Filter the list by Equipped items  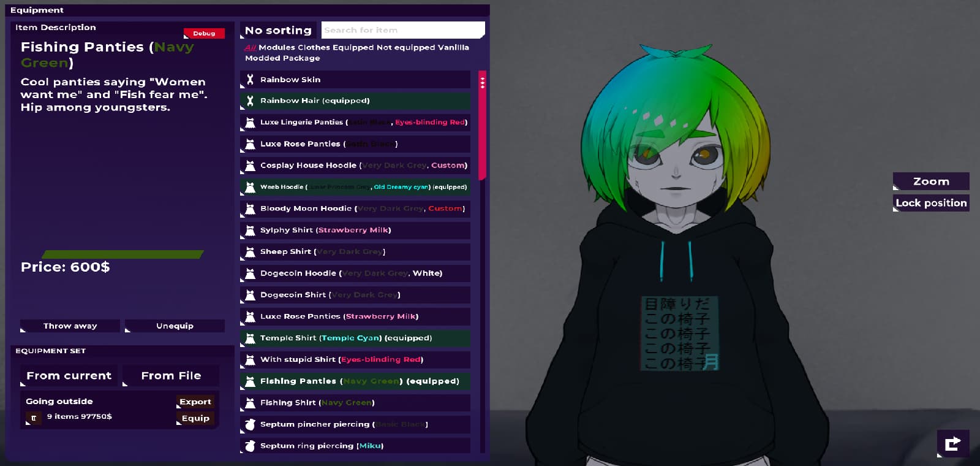(x=353, y=47)
